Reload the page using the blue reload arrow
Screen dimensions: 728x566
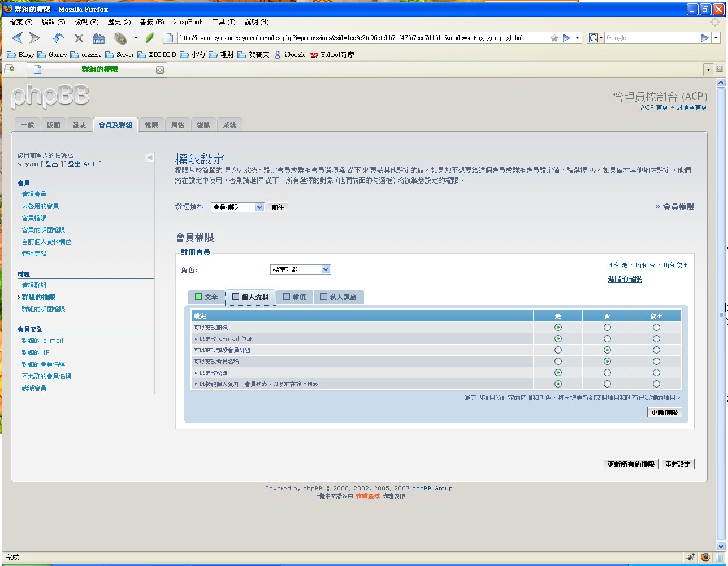[x=58, y=38]
